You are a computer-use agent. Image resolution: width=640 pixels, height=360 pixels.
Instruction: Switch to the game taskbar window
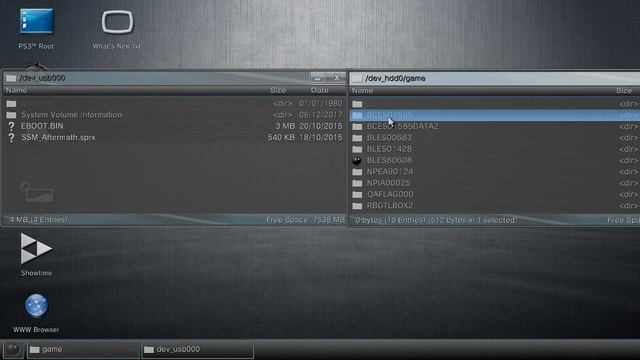[x=83, y=349]
